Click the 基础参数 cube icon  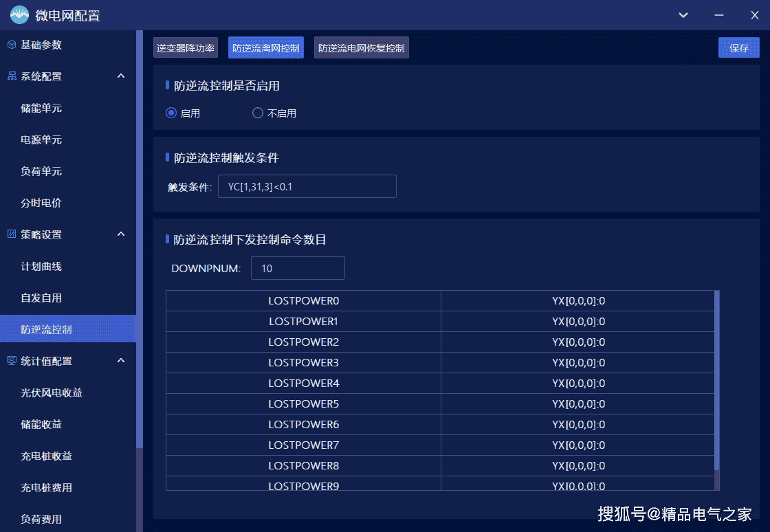click(x=12, y=45)
